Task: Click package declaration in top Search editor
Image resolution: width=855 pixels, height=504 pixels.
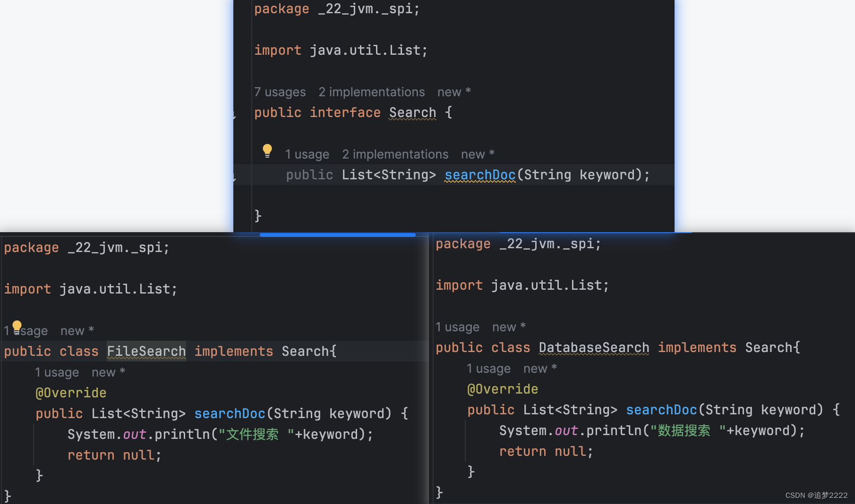Action: pos(337,9)
